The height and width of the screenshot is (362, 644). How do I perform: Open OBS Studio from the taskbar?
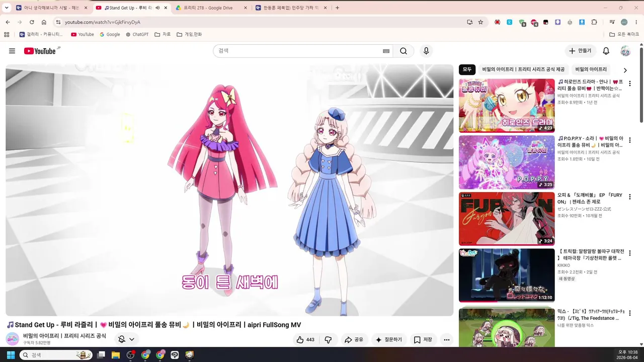coord(131,355)
